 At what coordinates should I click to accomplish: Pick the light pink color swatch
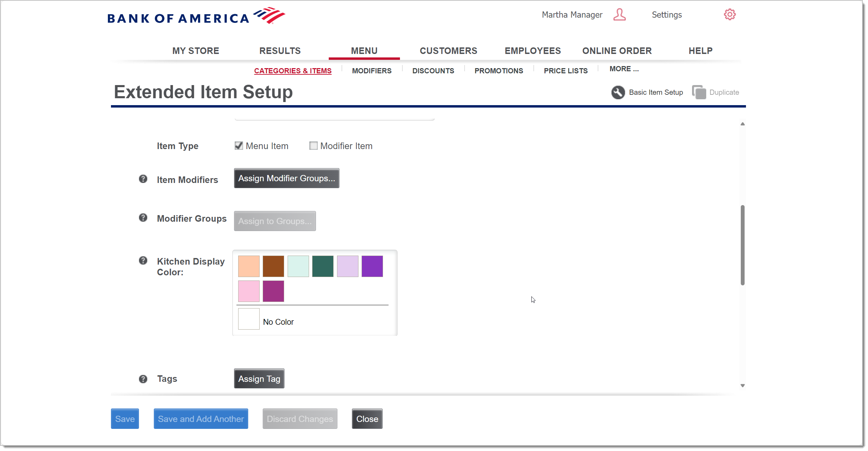point(249,291)
